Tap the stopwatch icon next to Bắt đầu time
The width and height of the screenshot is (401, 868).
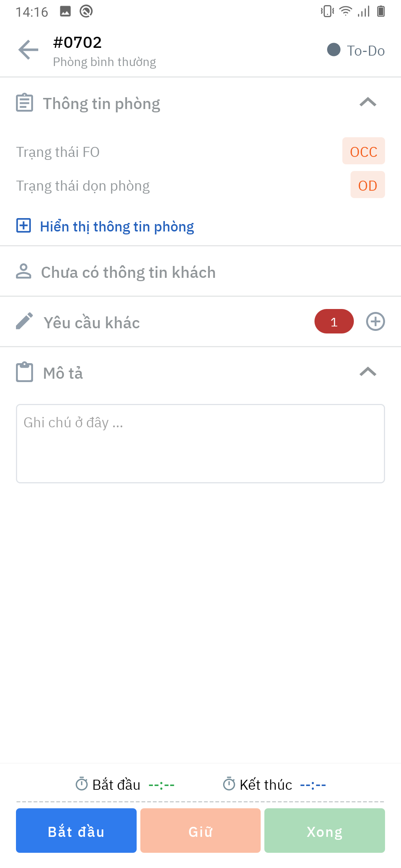click(81, 784)
